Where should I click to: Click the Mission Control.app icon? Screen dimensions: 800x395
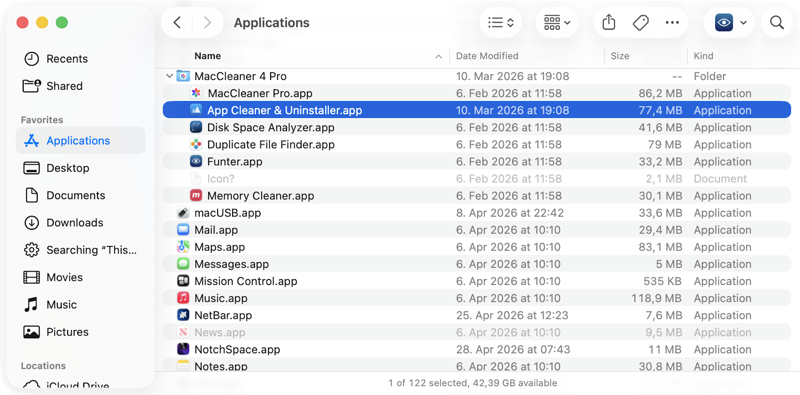183,281
